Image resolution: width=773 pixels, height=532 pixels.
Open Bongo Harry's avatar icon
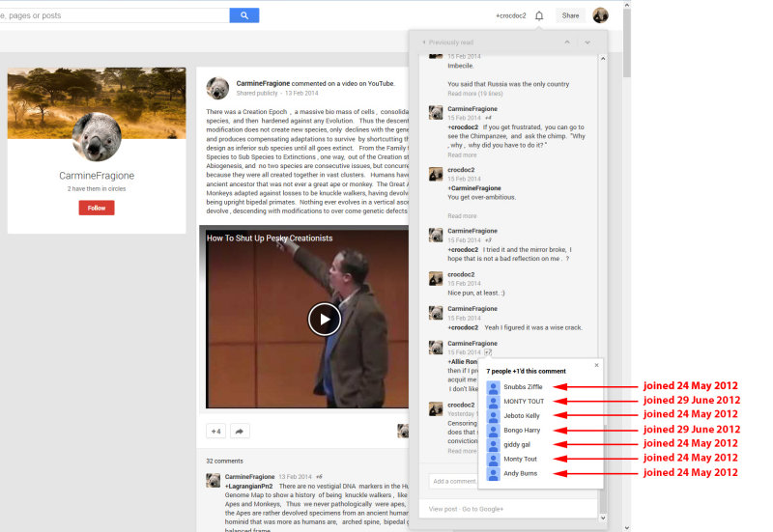[493, 430]
